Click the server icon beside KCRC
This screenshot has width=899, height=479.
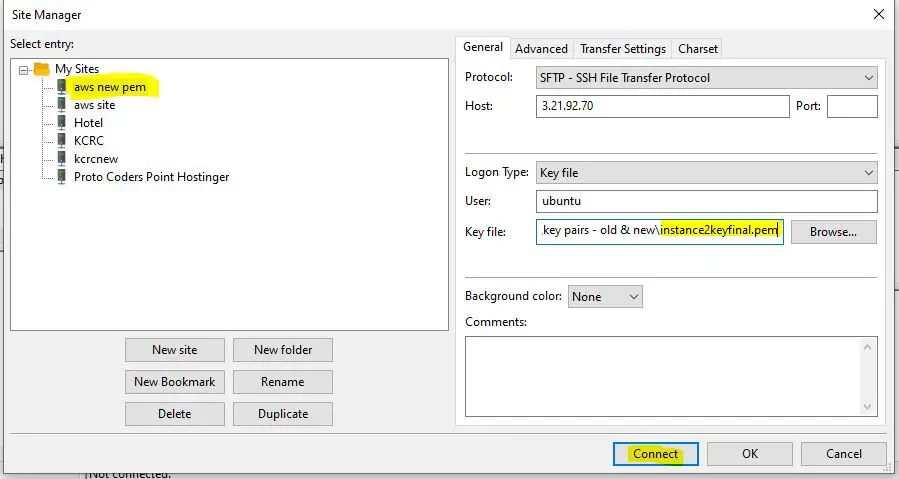tap(62, 141)
